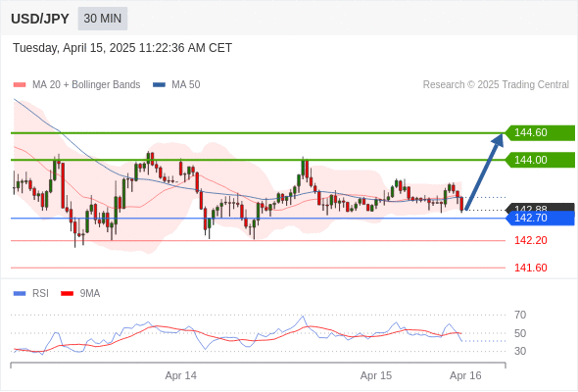Click the MA 50 blue legend swatch

click(159, 85)
